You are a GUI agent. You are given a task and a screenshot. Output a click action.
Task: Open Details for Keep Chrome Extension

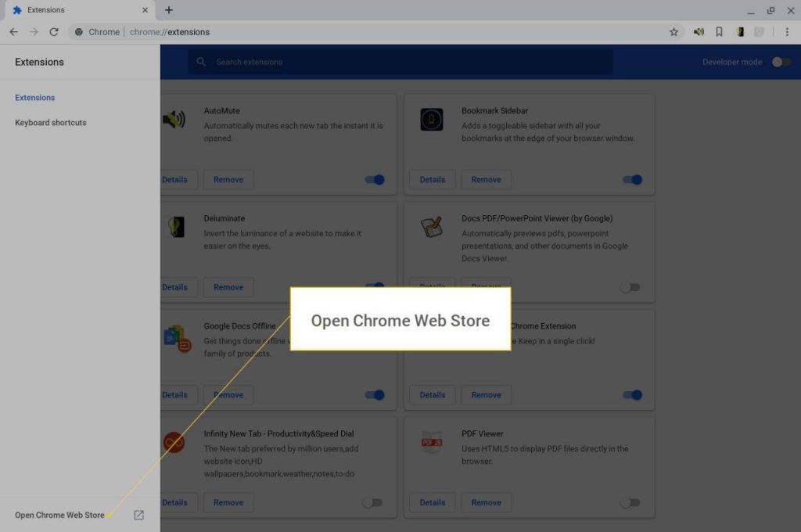(x=432, y=394)
